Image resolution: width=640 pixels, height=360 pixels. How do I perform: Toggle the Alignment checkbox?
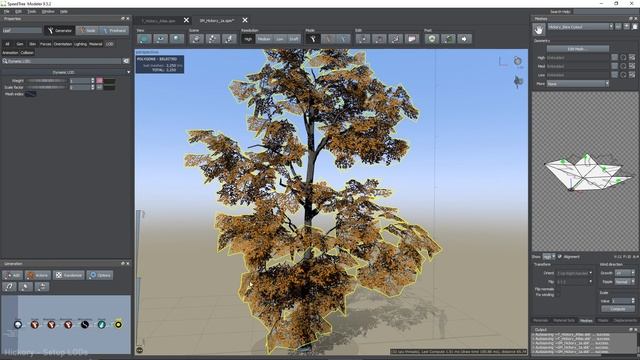point(560,257)
